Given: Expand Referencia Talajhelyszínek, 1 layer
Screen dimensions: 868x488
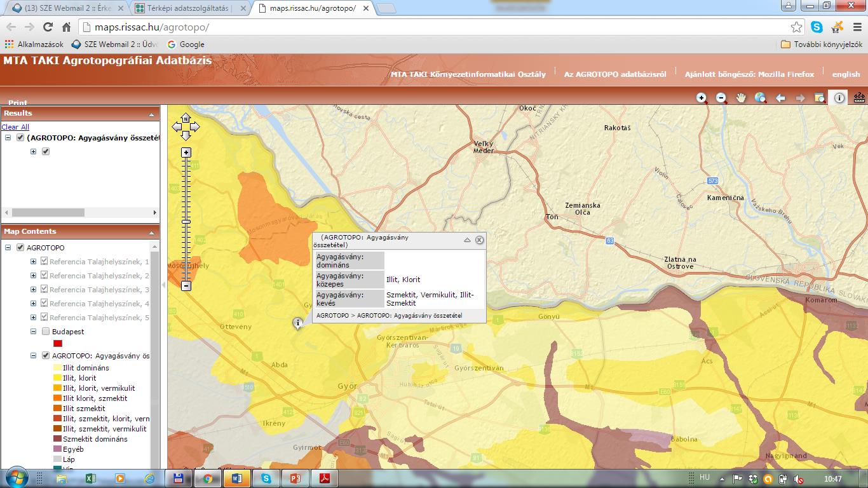Looking at the screenshot, I should [34, 261].
